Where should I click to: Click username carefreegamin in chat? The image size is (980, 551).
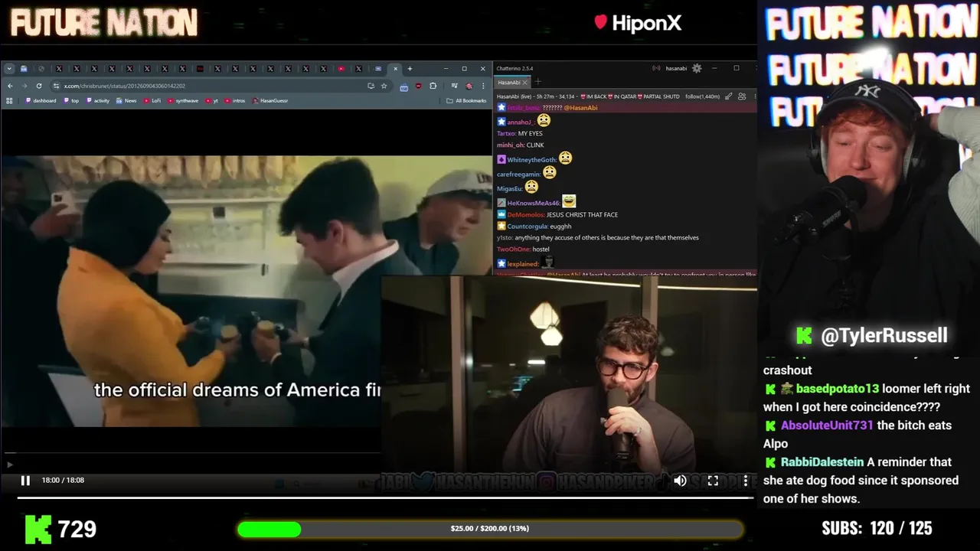point(518,174)
